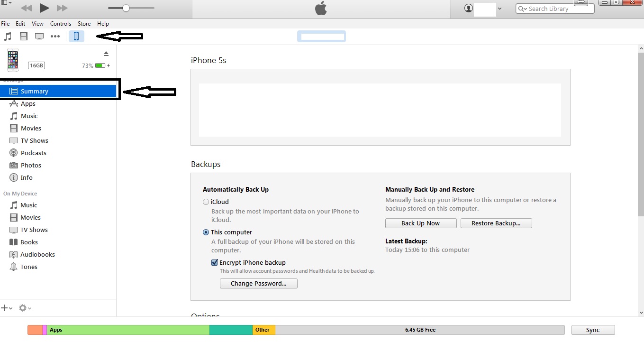Expand the Add (+) dropdown at the sidebar bottom

coord(7,308)
